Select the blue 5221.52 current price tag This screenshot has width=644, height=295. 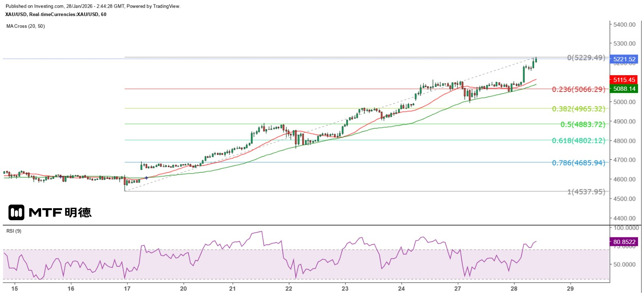point(624,59)
